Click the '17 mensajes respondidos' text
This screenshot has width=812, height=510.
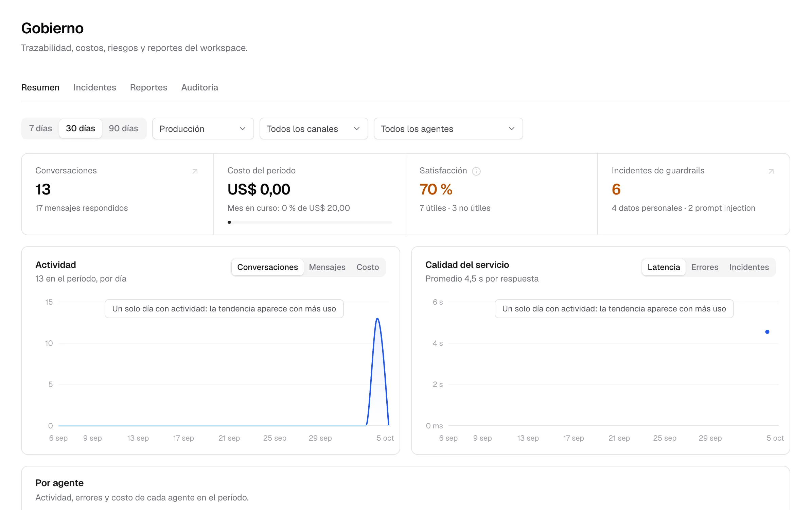click(82, 208)
